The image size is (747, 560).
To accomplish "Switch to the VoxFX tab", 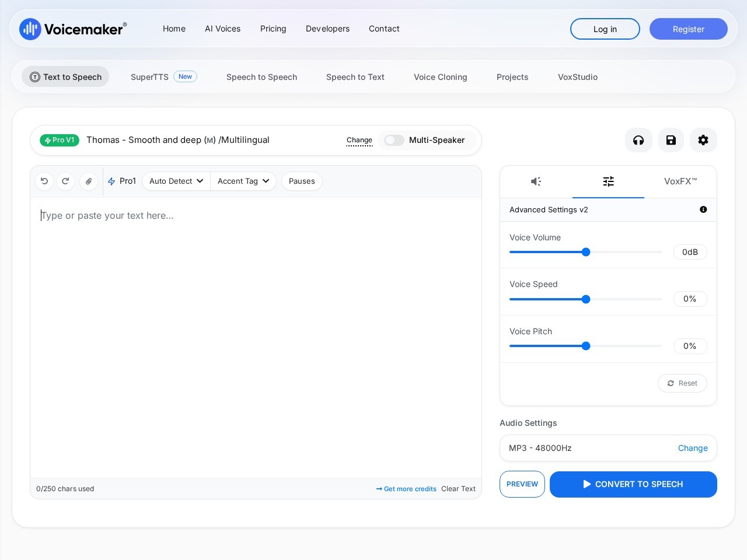I will click(680, 181).
